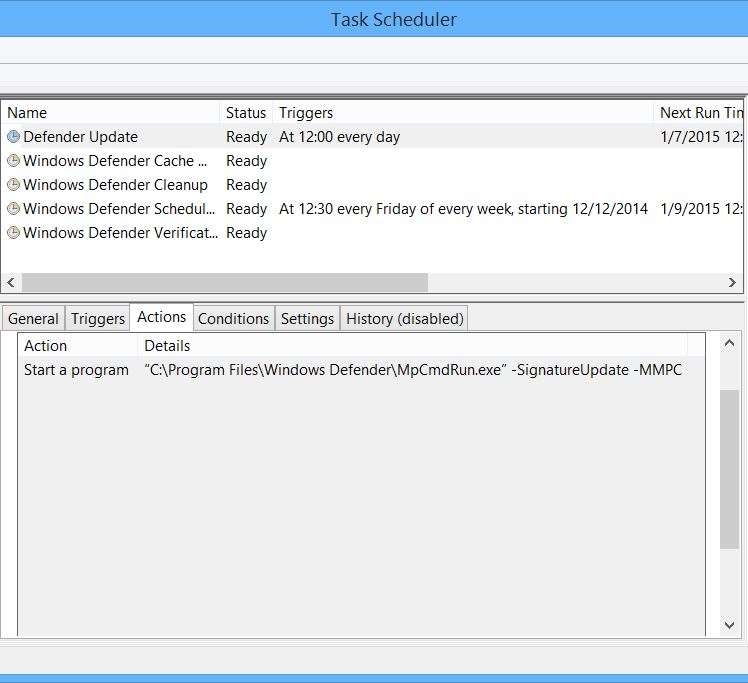The image size is (748, 683).
Task: Sort by Next Run Time column
Action: coord(700,113)
